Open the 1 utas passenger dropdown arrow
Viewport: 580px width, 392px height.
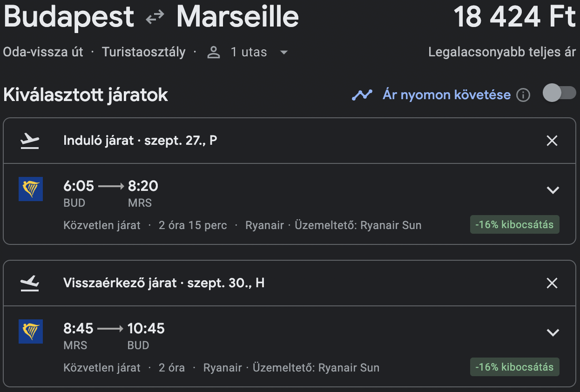pyautogui.click(x=283, y=52)
